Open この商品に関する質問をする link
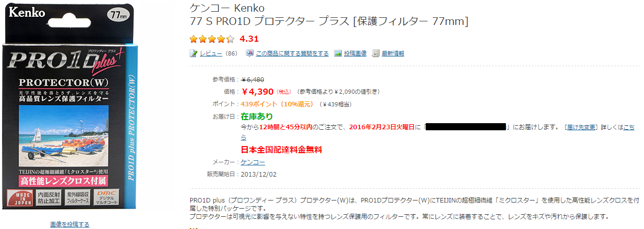 tap(292, 53)
